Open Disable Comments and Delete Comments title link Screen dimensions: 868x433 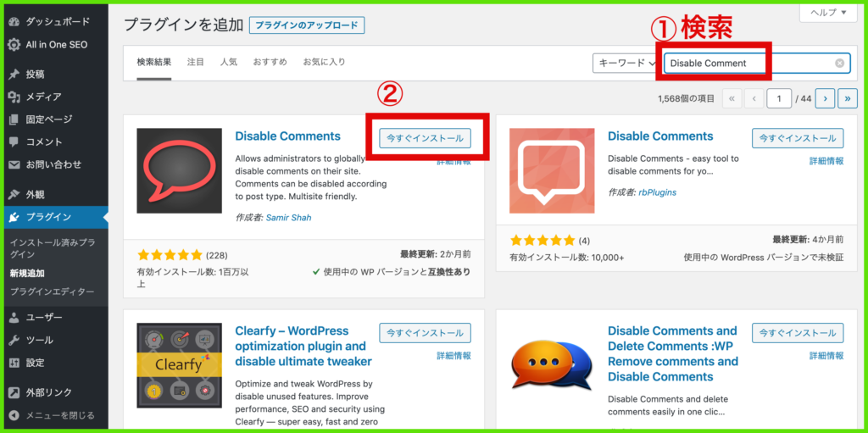pyautogui.click(x=672, y=354)
